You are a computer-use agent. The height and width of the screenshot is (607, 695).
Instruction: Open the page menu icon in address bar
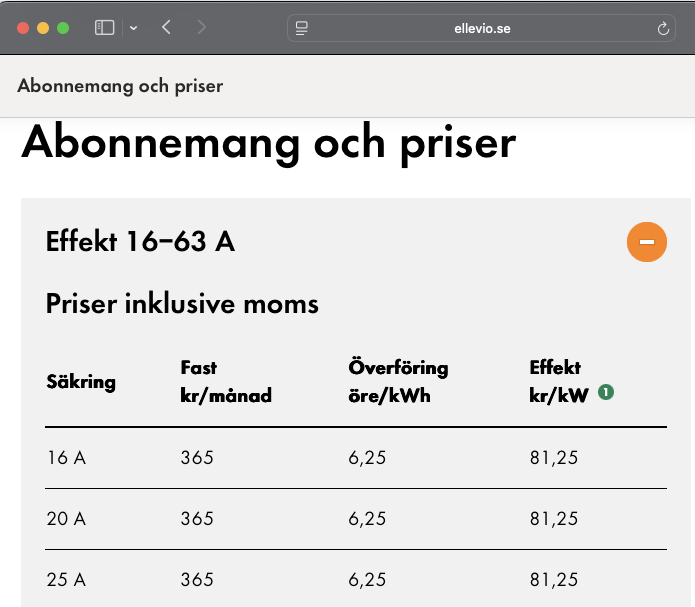[x=302, y=28]
